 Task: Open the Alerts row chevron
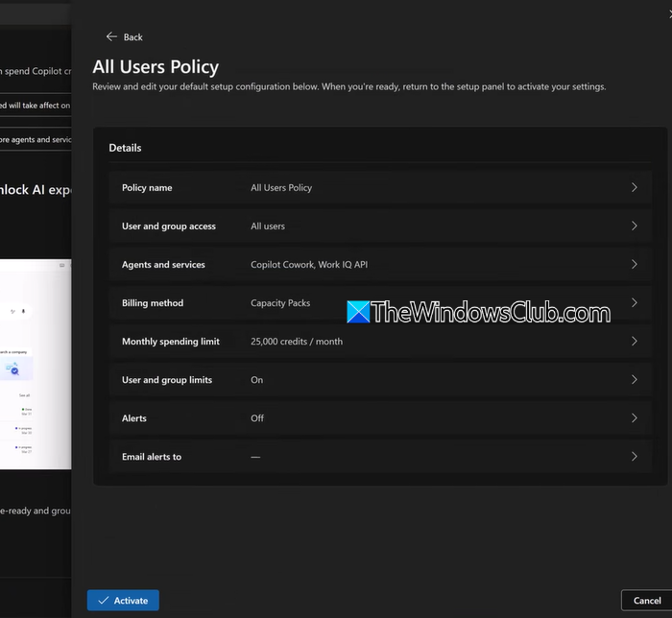pyautogui.click(x=635, y=418)
